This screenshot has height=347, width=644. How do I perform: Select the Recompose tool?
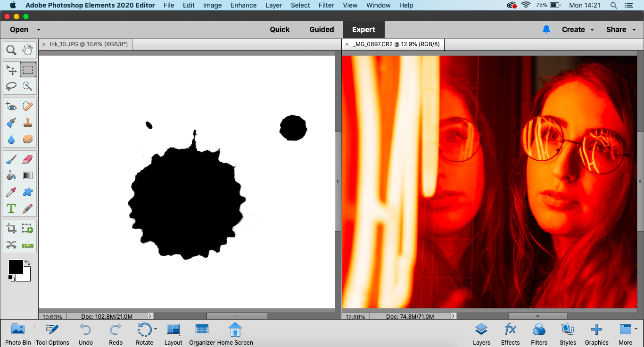point(28,229)
